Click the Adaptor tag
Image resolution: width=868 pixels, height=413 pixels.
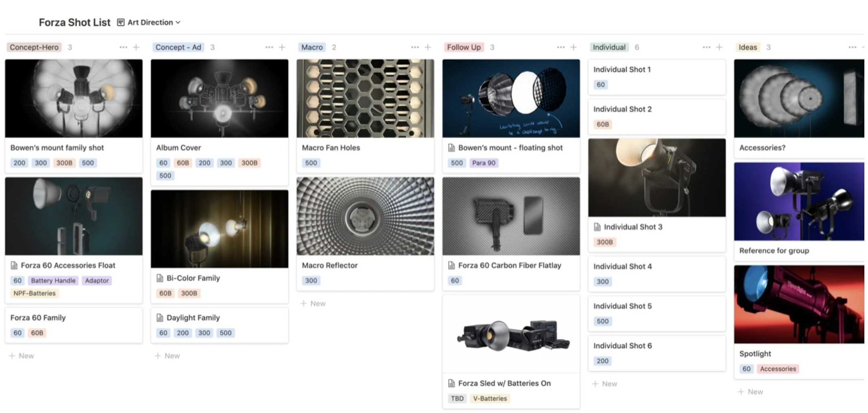point(97,280)
